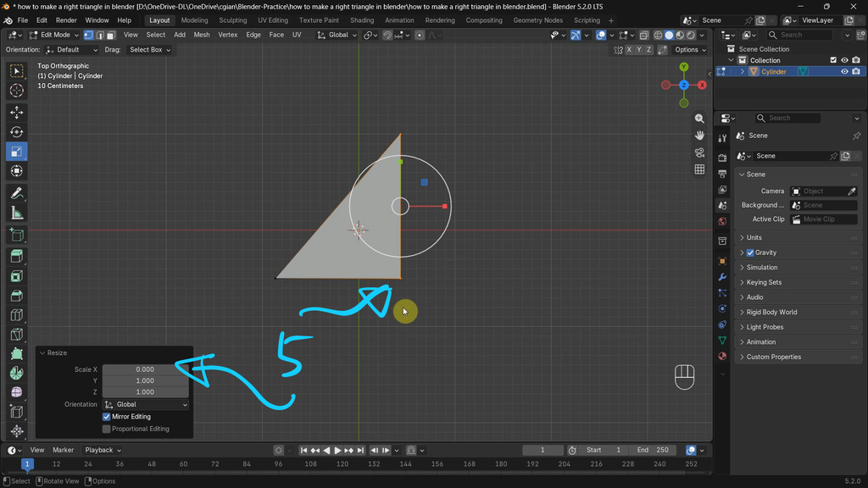Open Global transform orientation dropdown in header

(337, 35)
